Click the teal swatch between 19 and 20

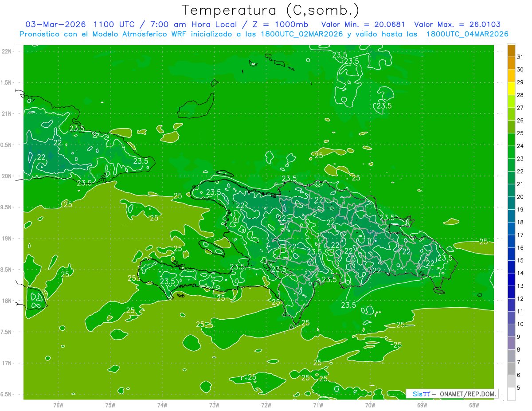click(511, 203)
